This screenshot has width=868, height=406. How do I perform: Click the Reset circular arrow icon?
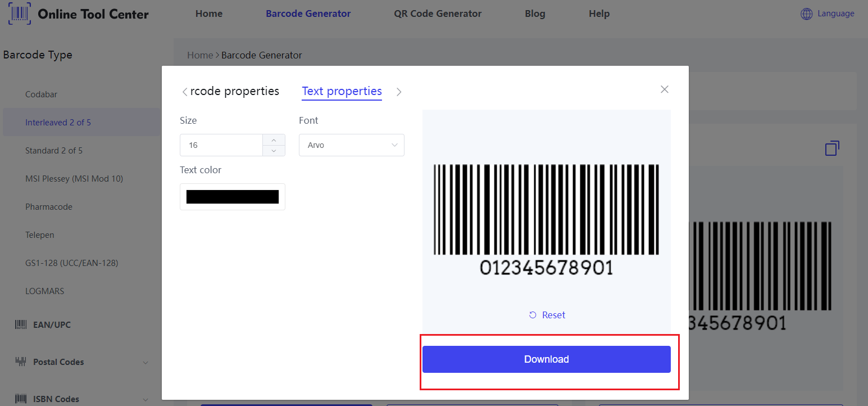coord(533,315)
